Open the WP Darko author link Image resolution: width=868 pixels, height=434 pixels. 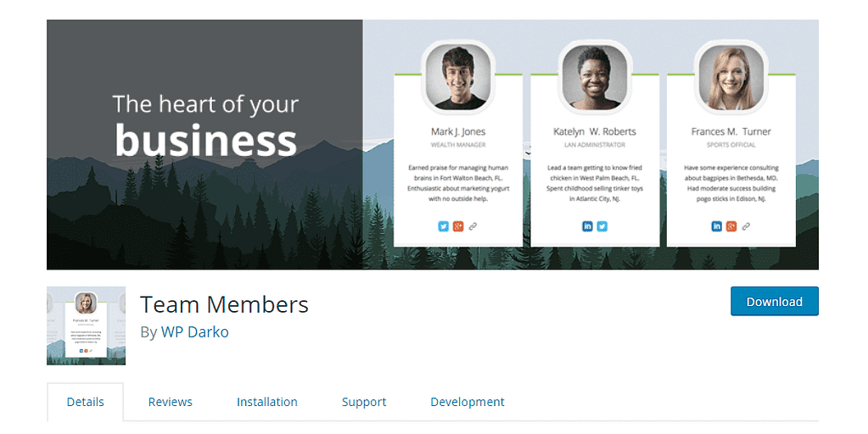coord(194,331)
